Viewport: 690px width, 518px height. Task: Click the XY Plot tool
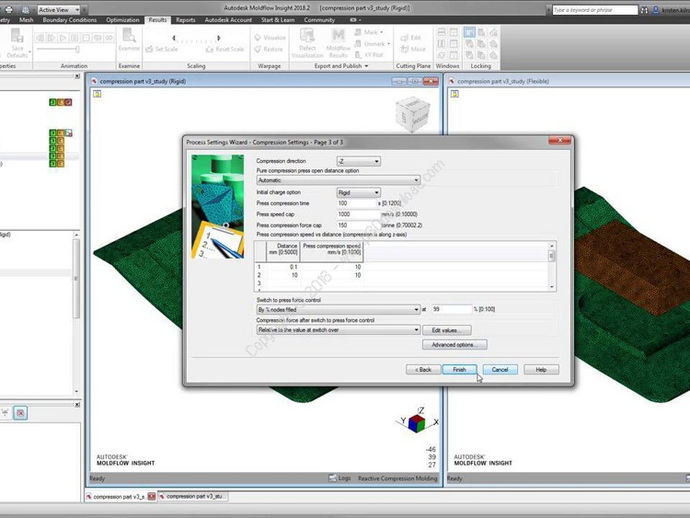[x=369, y=55]
